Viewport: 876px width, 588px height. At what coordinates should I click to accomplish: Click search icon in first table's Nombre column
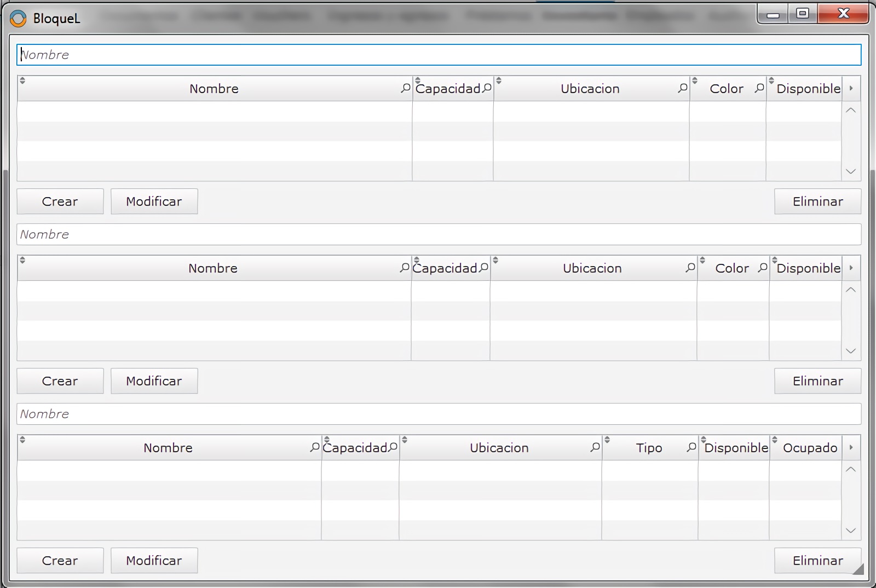405,88
